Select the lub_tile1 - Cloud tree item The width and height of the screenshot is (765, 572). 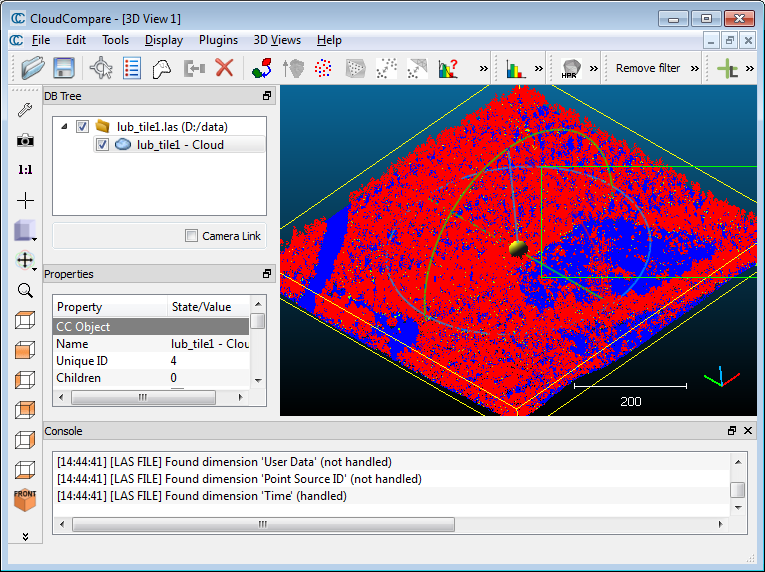(x=180, y=145)
